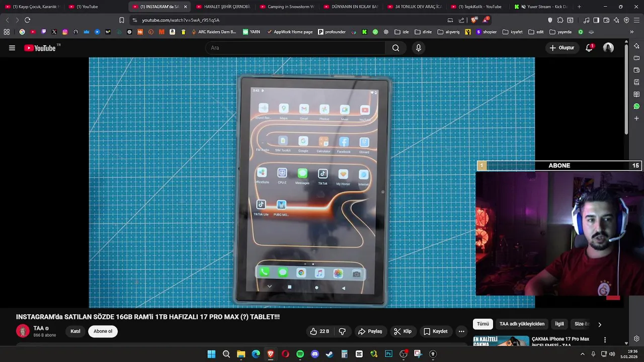Select the 'Tümü' filter chip
Viewport: 644px width, 362px height.
pyautogui.click(x=483, y=324)
